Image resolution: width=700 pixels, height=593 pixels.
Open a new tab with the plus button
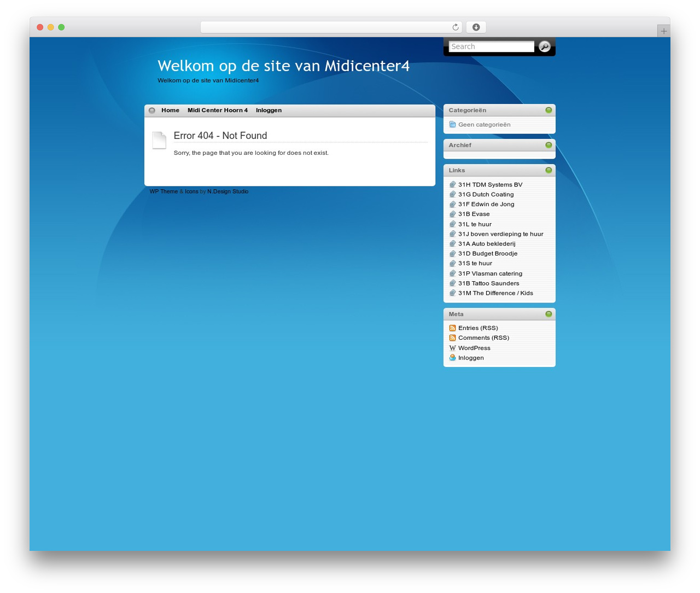[663, 31]
